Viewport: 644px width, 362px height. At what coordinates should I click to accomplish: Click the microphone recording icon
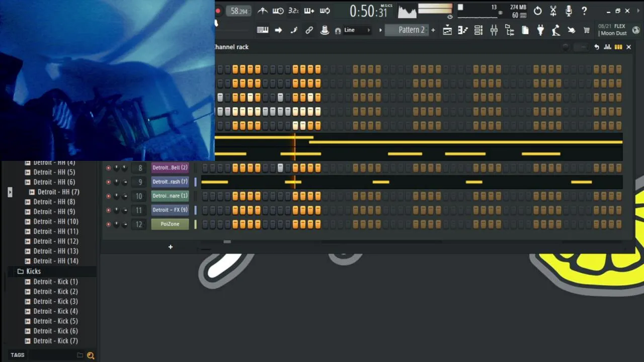(x=569, y=11)
